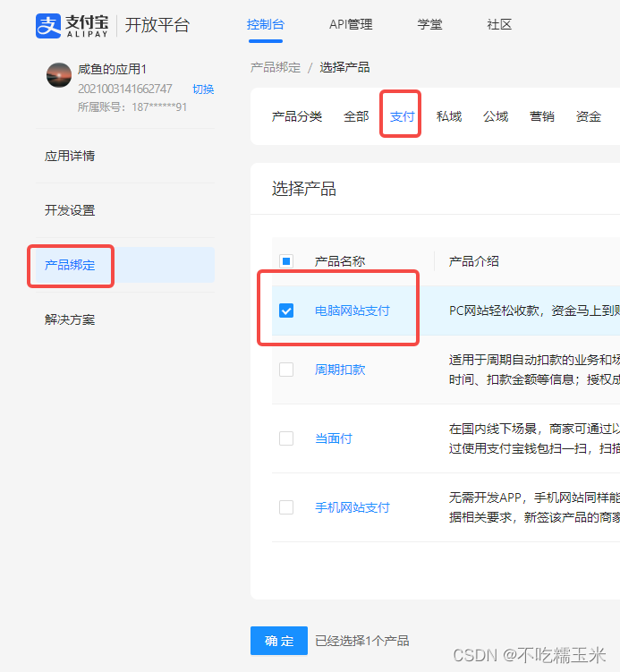Viewport: 620px width, 672px height.
Task: Open the 电脑网站支付 product link
Action: click(352, 310)
